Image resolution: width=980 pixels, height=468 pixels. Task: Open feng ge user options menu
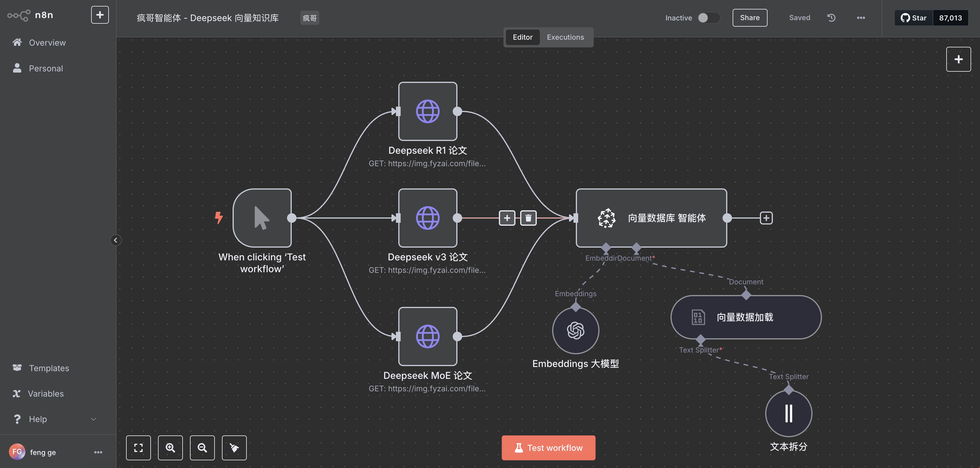98,452
